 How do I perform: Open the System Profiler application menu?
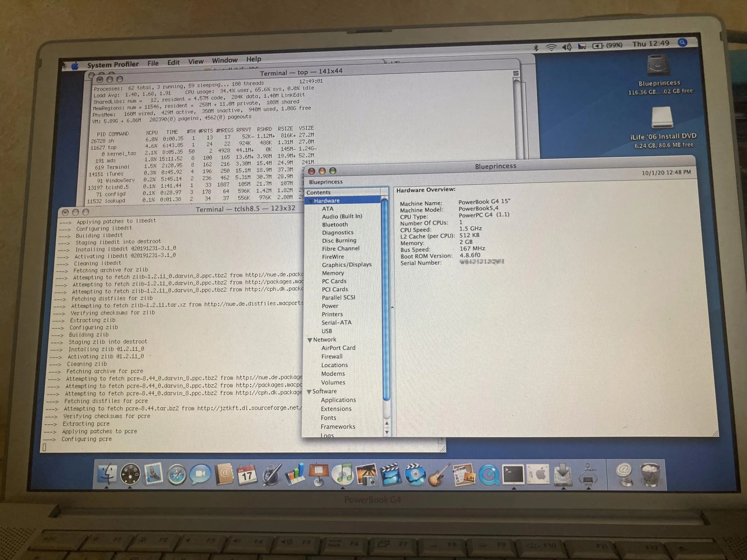point(113,65)
